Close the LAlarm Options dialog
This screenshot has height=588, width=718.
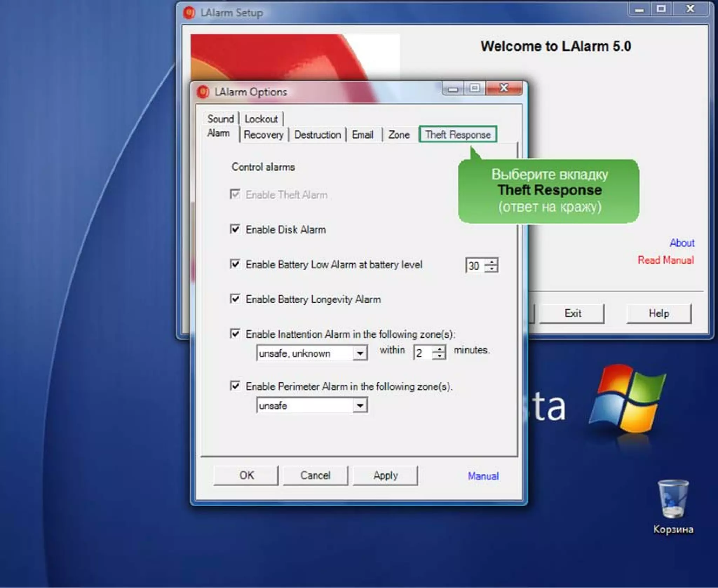pos(504,88)
